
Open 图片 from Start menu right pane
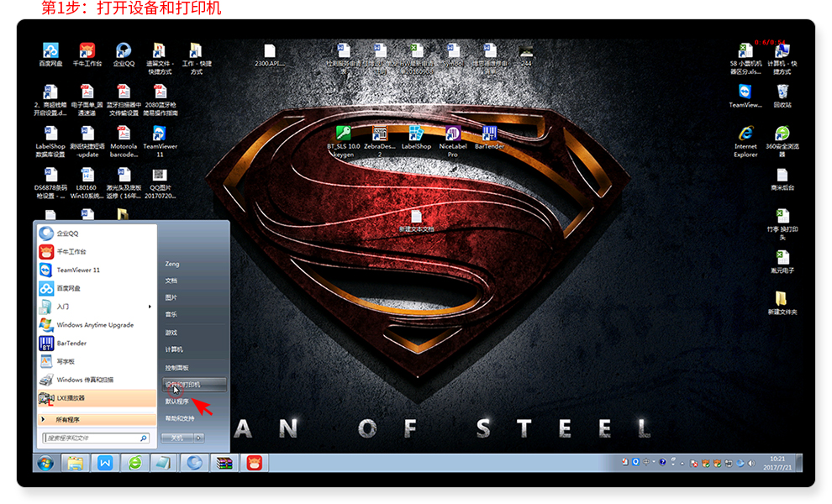(171, 297)
